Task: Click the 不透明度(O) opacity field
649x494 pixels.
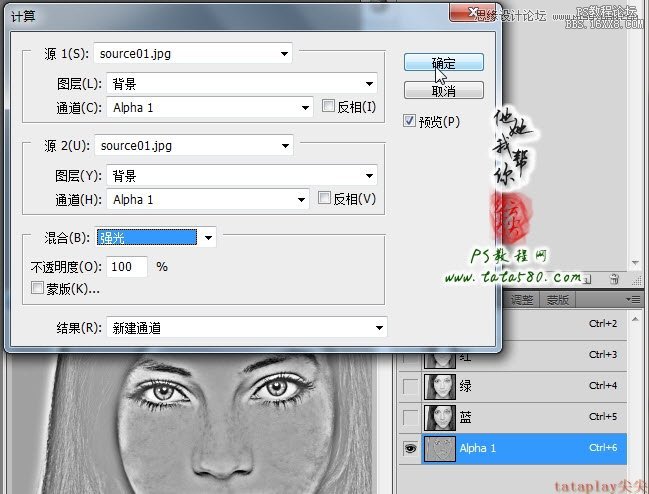Action: click(127, 266)
